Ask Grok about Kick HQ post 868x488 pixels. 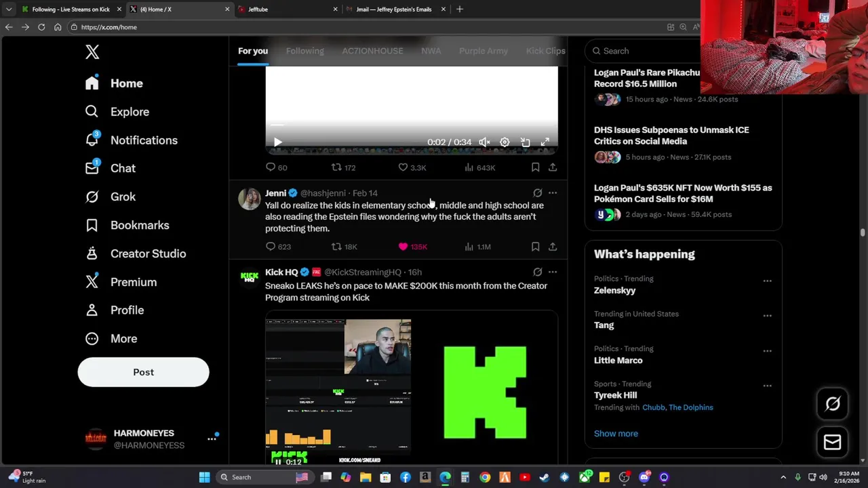point(537,272)
